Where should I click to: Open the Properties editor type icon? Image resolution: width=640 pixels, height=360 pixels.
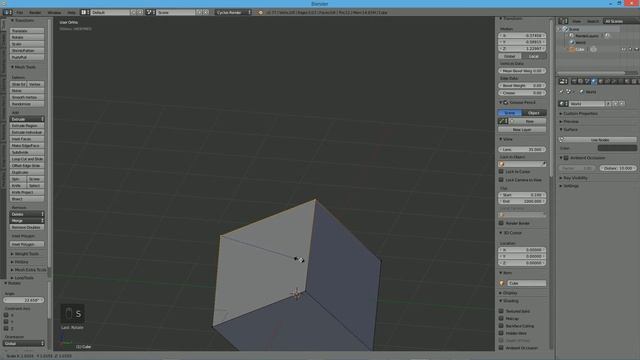click(563, 81)
